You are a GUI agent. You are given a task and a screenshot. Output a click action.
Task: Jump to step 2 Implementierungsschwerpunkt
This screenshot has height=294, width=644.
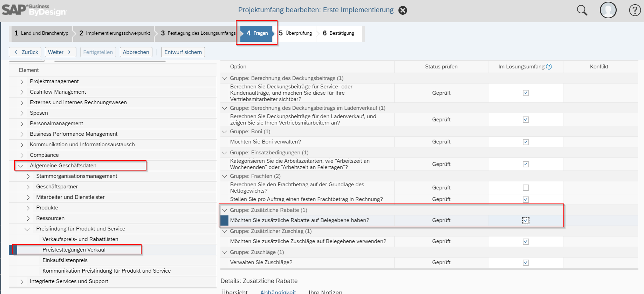pyautogui.click(x=115, y=33)
